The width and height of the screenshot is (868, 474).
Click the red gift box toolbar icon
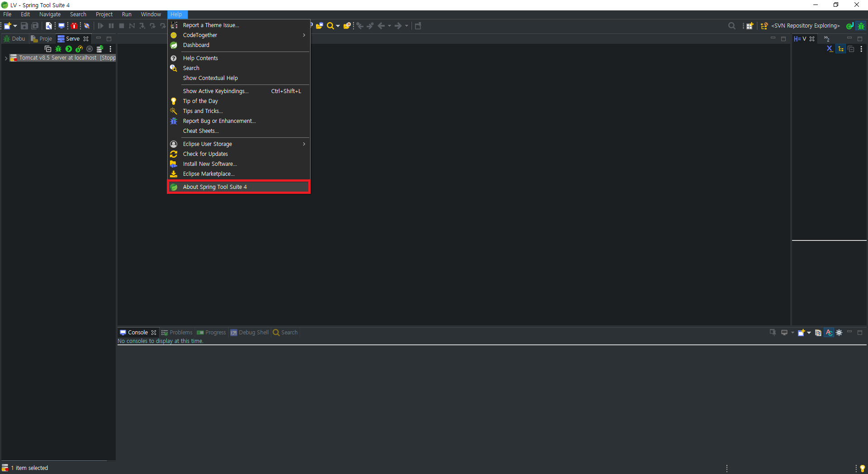click(74, 26)
